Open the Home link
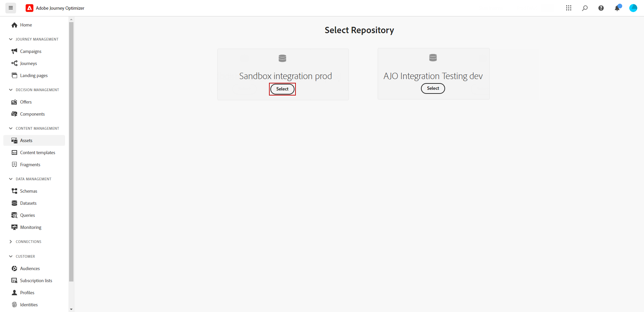The image size is (644, 312). [26, 25]
